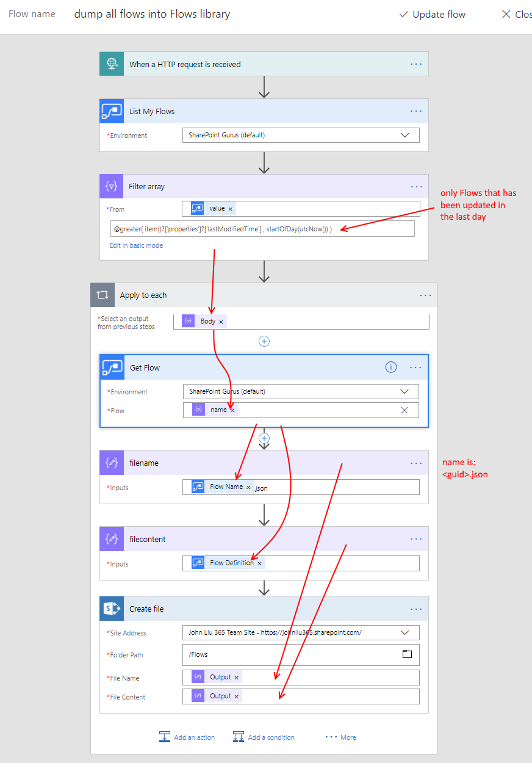Expand Environment dropdown in Get Flow
Screen dimensions: 532x763
pyautogui.click(x=404, y=391)
